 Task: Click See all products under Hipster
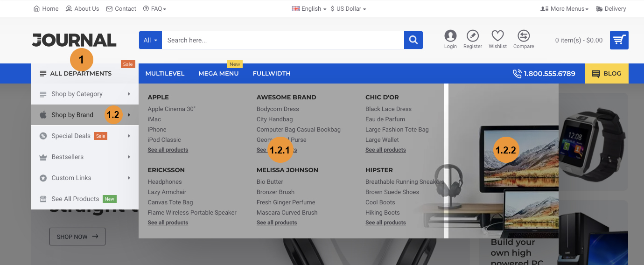[385, 223]
